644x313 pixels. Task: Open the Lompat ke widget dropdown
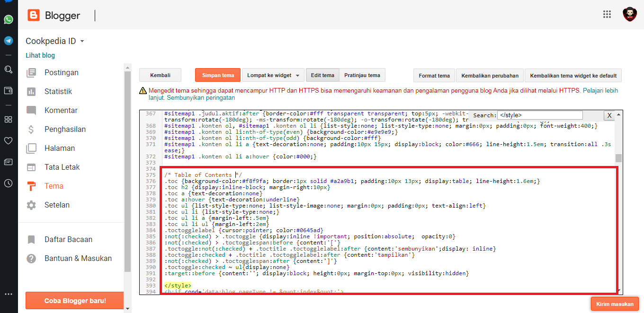point(273,75)
